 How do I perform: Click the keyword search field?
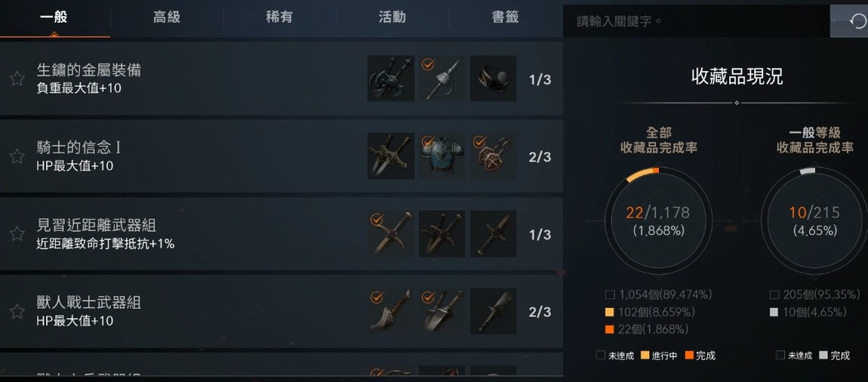point(697,22)
